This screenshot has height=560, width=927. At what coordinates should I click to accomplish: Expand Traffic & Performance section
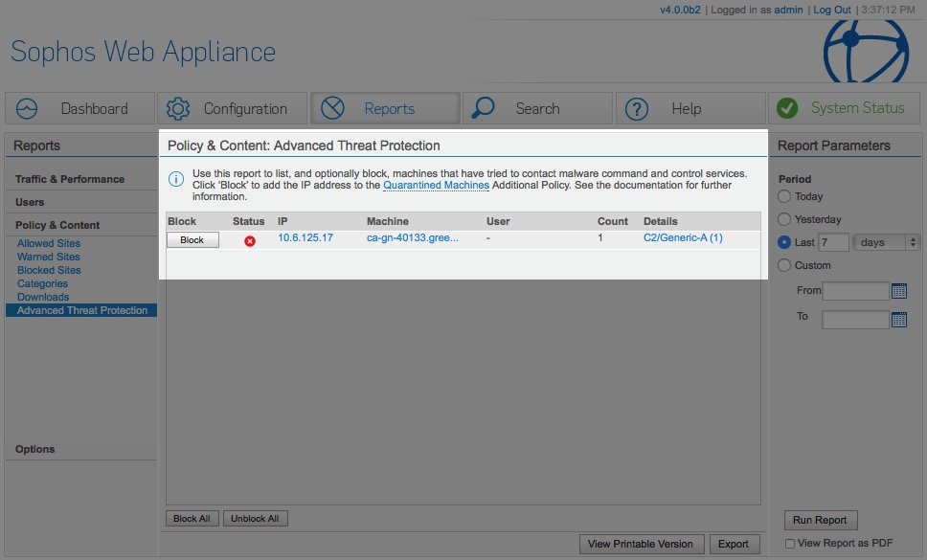tap(70, 179)
